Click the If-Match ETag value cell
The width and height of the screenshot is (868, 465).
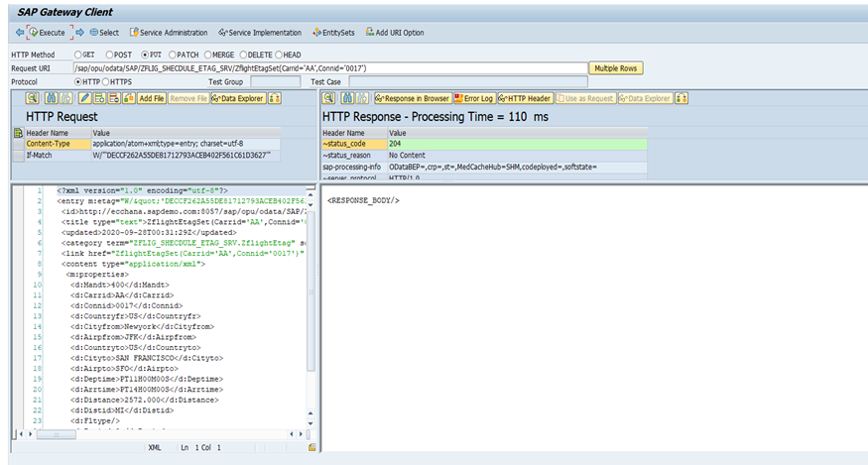click(x=186, y=156)
